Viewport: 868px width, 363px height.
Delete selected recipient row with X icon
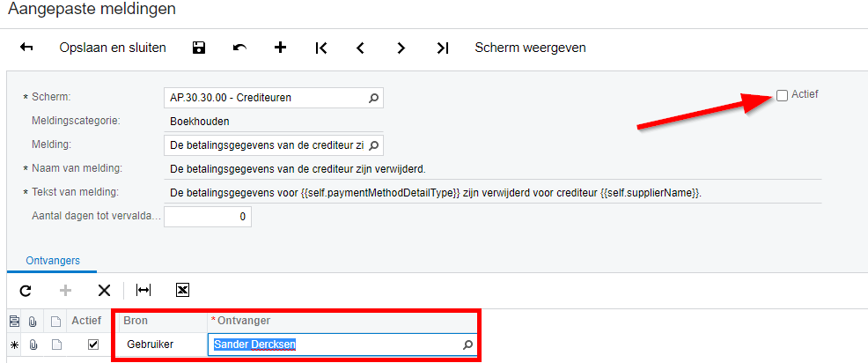[104, 290]
